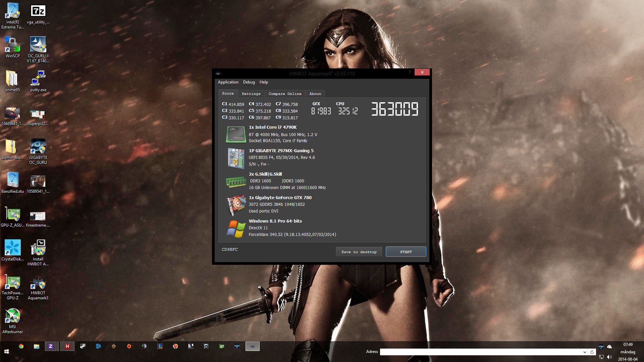This screenshot has height=362, width=644.
Task: Open Origin from the taskbar
Action: pos(129,346)
